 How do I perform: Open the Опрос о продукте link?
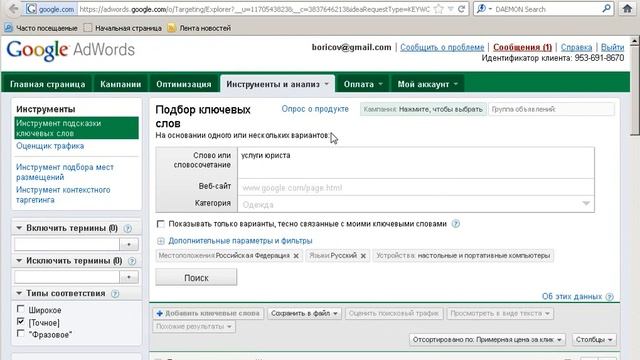click(x=315, y=109)
